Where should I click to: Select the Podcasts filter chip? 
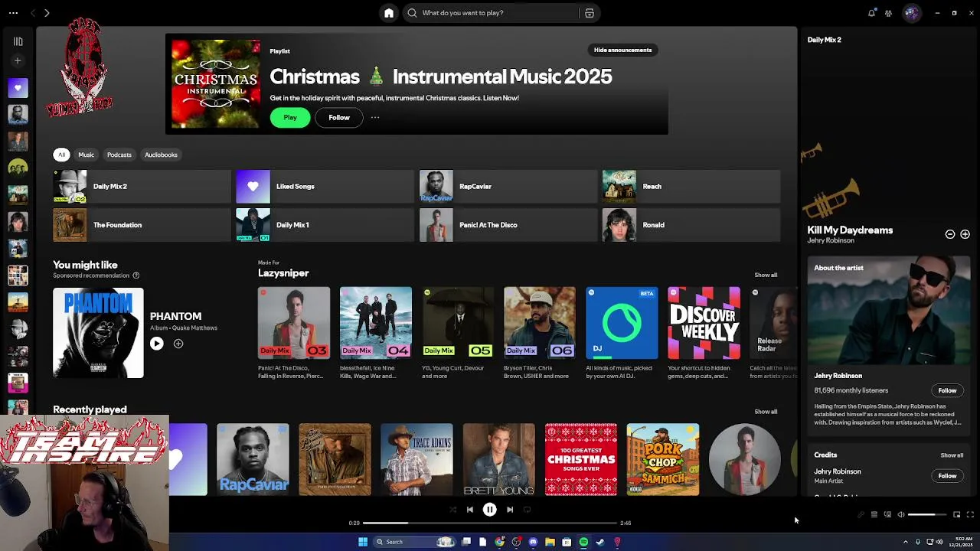(x=119, y=155)
